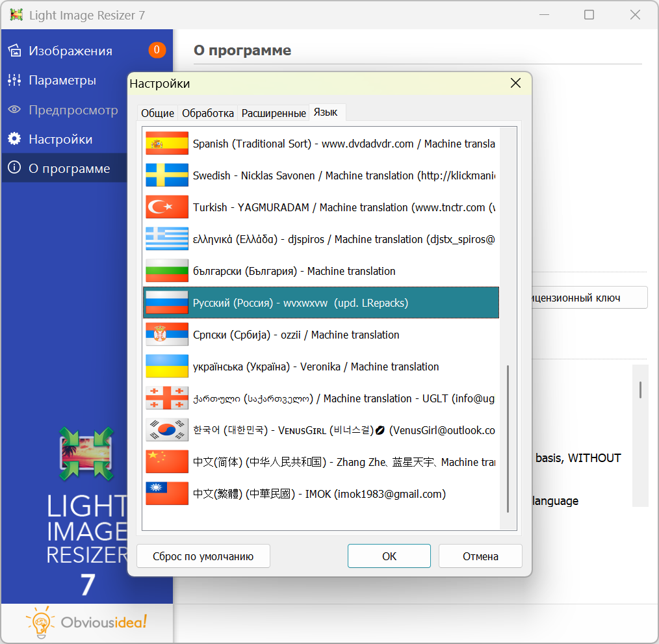Click the лицензионный ключ button behind dialog
The height and width of the screenshot is (644, 659).
[x=589, y=298]
